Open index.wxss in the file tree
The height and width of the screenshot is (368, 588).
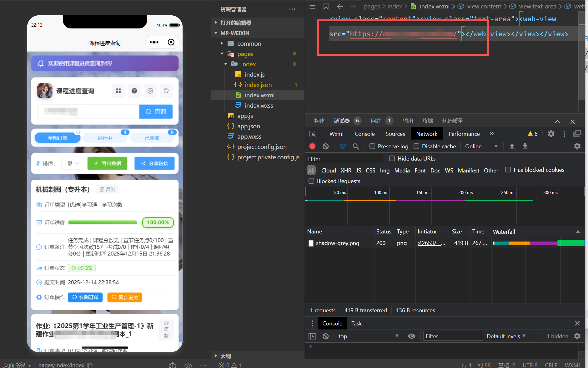[259, 105]
